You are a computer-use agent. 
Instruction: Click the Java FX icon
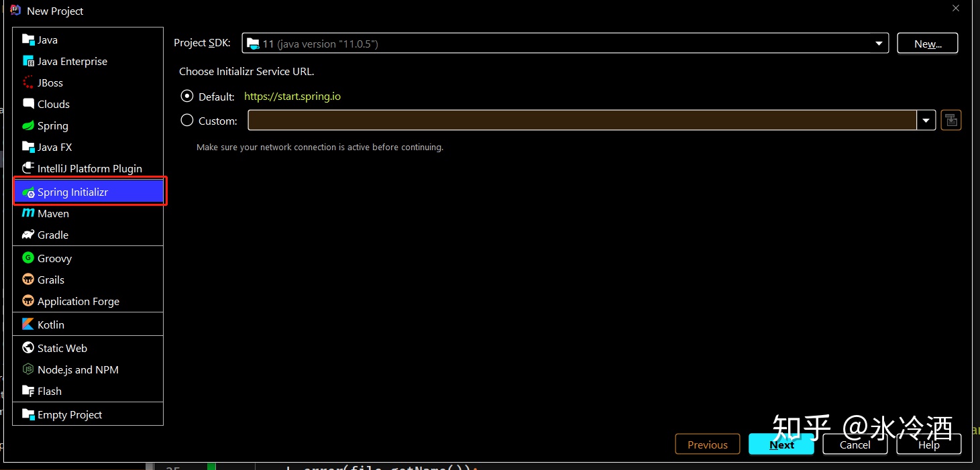(28, 147)
